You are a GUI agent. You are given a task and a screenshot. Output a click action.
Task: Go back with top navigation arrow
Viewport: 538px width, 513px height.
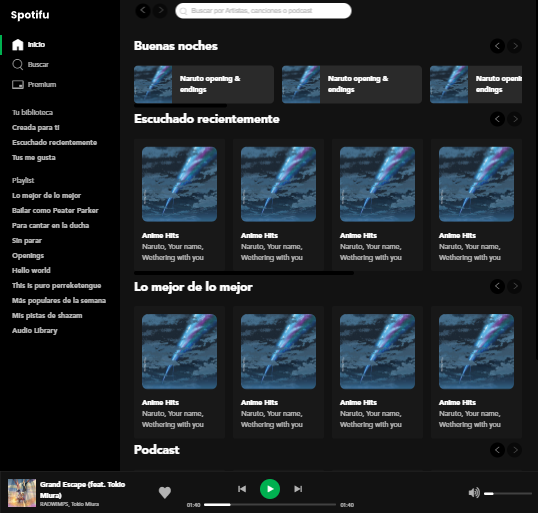pos(143,11)
